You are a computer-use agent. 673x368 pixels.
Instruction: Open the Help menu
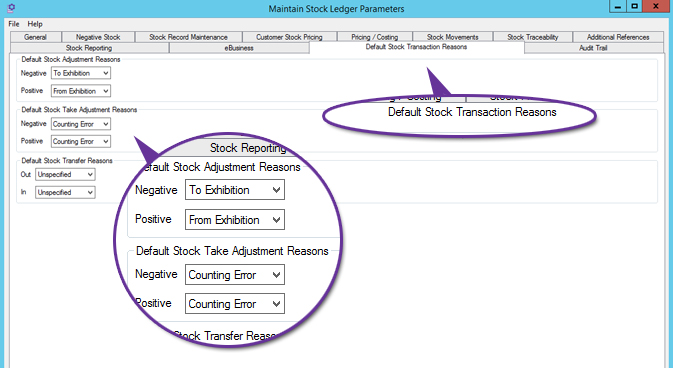(35, 24)
